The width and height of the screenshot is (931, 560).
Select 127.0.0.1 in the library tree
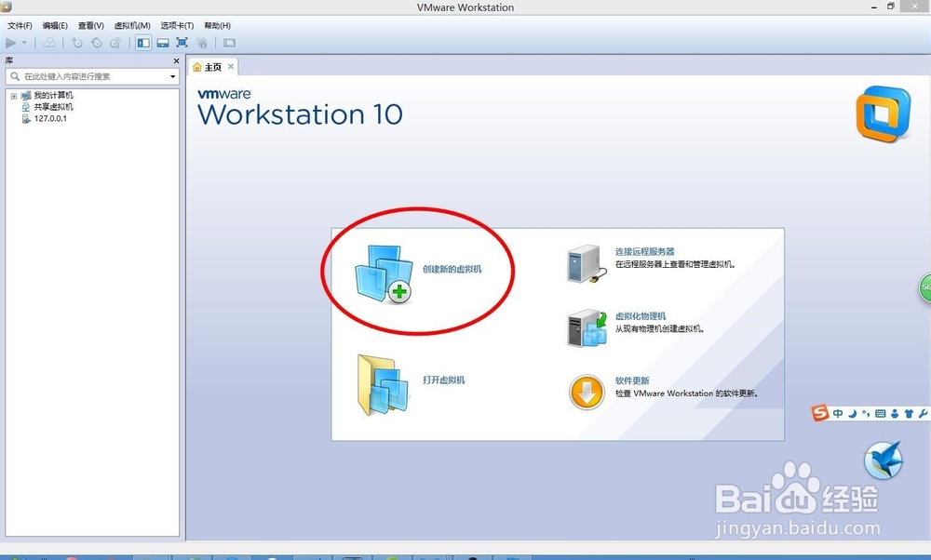pyautogui.click(x=50, y=118)
